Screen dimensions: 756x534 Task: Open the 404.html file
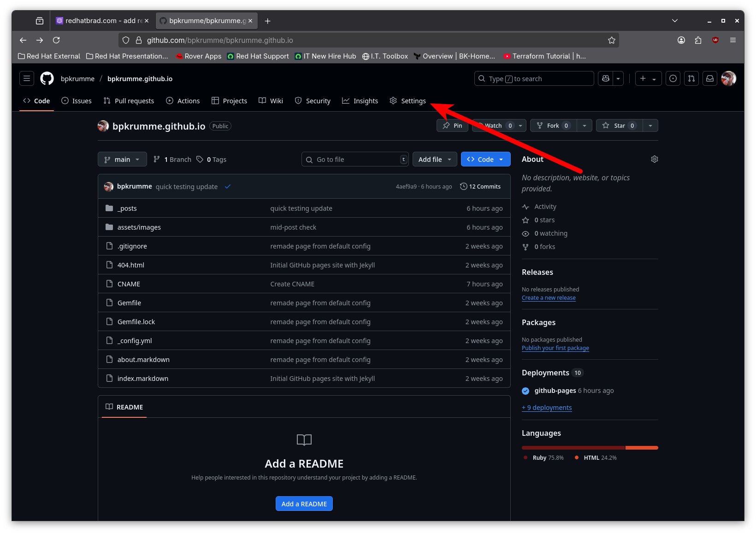click(131, 265)
